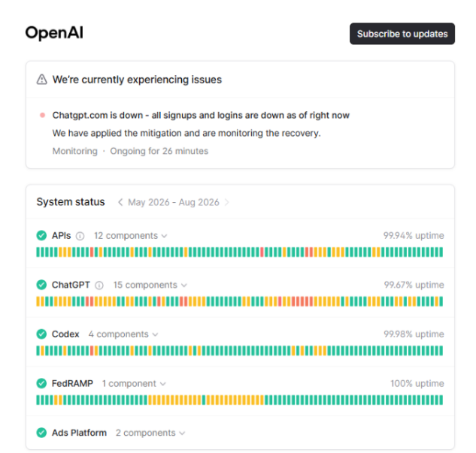Image resolution: width=476 pixels, height=453 pixels.
Task: Go to previous date range
Action: click(x=120, y=202)
